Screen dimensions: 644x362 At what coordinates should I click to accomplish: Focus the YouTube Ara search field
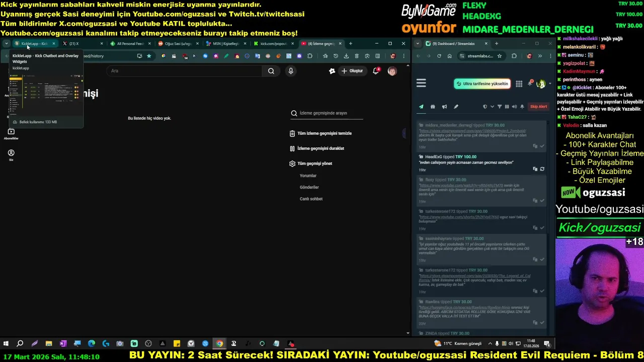click(x=185, y=71)
